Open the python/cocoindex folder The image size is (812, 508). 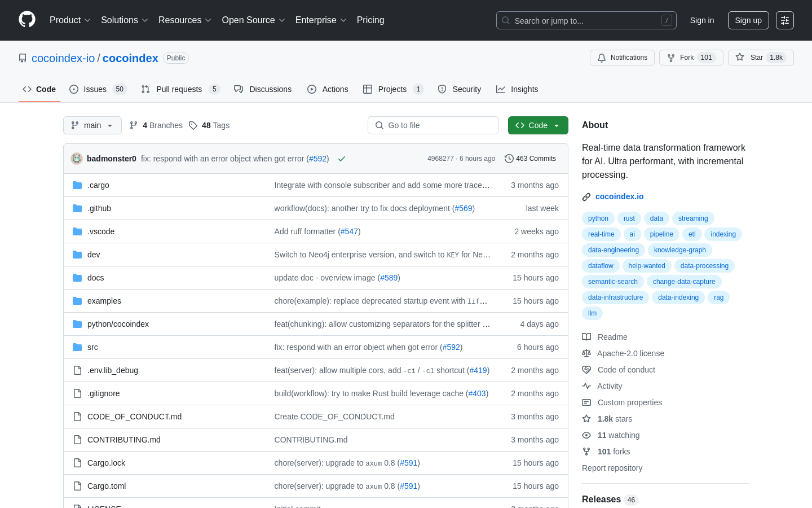pos(118,324)
